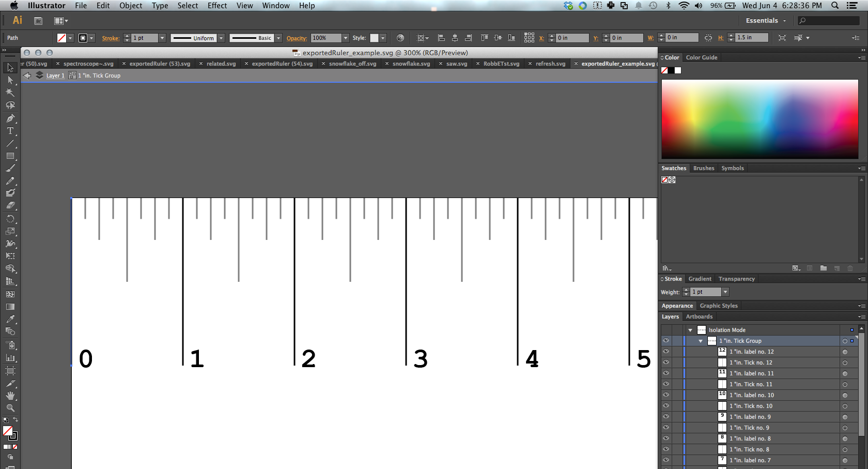Open the stroke Weight dropdown
This screenshot has height=469, width=868.
point(725,292)
